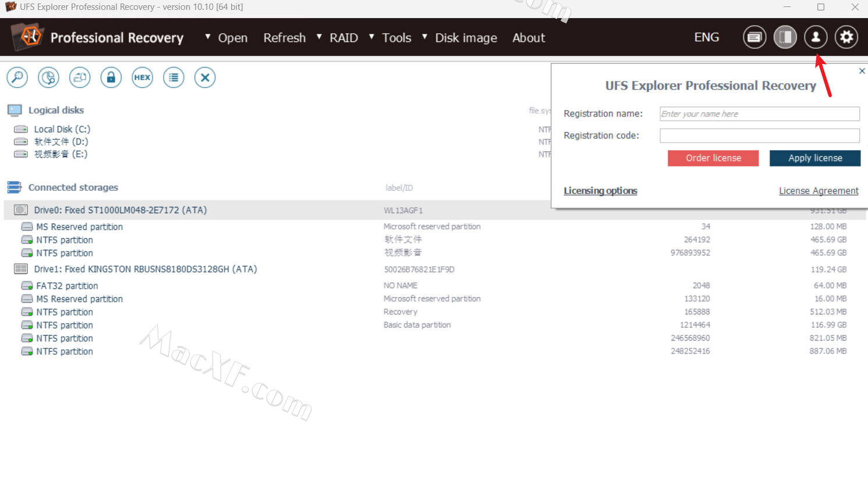This screenshot has height=484, width=868.
Task: Click the user license icon
Action: pyautogui.click(x=816, y=37)
